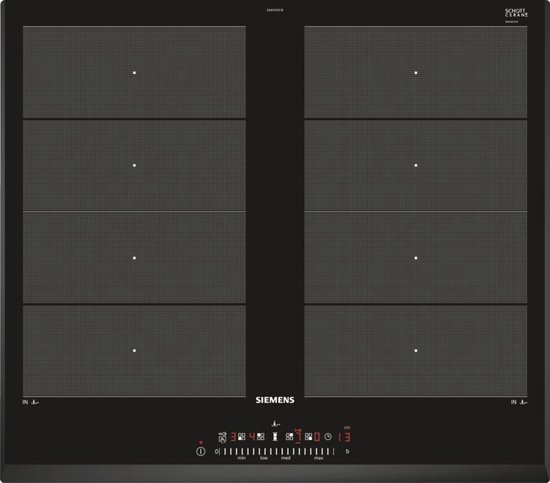Tap the power slider at 'min' mark

[242, 452]
